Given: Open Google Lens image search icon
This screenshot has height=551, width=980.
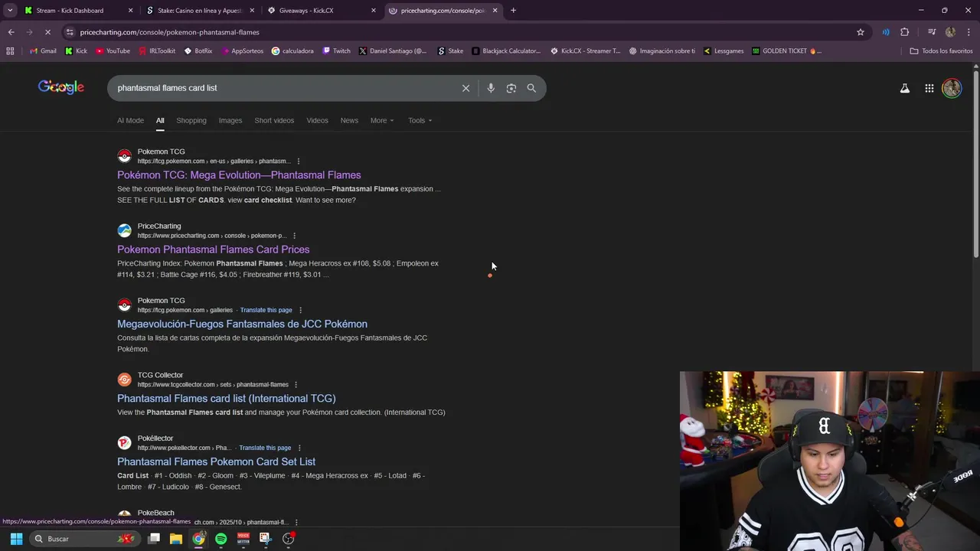Looking at the screenshot, I should (511, 88).
